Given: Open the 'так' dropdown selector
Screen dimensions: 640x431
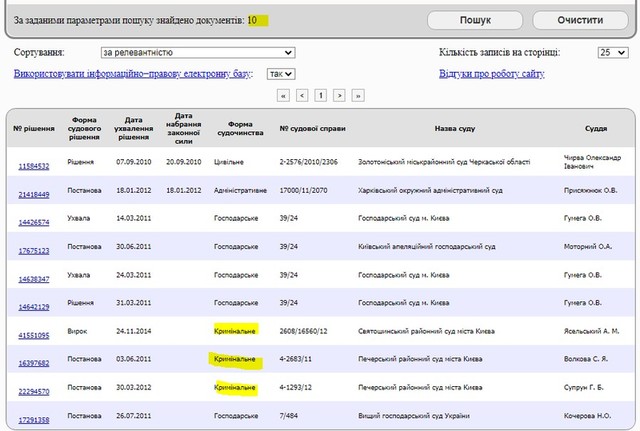Looking at the screenshot, I should pos(281,73).
